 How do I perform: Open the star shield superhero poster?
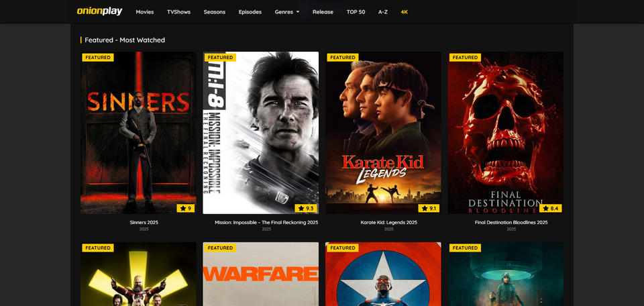pos(383,274)
